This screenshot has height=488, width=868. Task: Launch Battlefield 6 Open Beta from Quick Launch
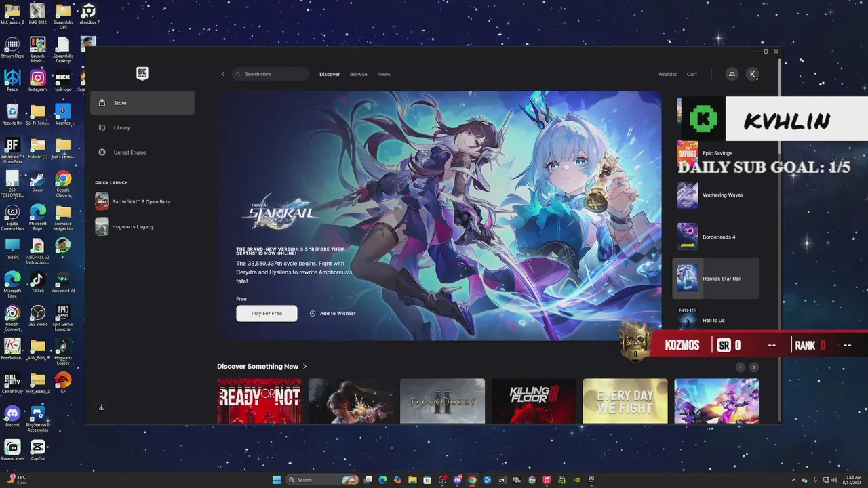click(142, 201)
